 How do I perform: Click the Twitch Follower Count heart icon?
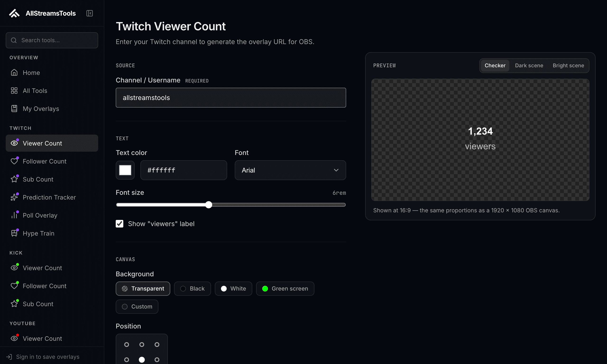[x=14, y=161]
